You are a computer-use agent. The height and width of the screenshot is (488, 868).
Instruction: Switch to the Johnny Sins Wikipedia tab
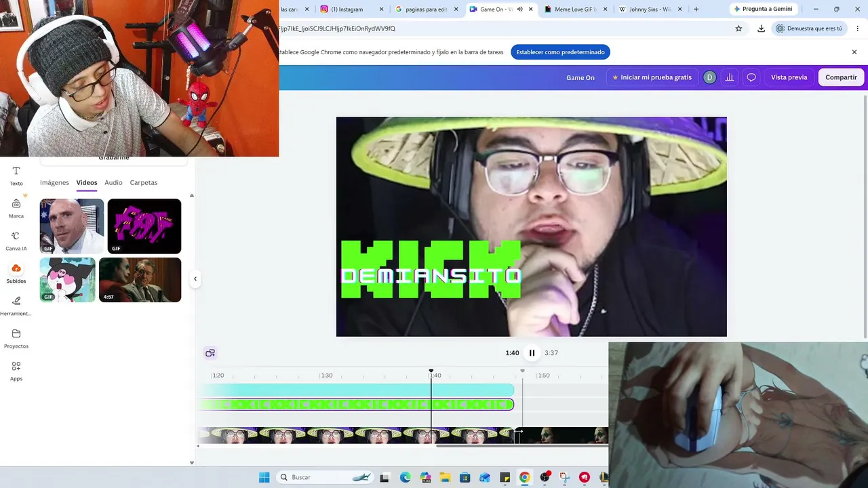tap(649, 9)
